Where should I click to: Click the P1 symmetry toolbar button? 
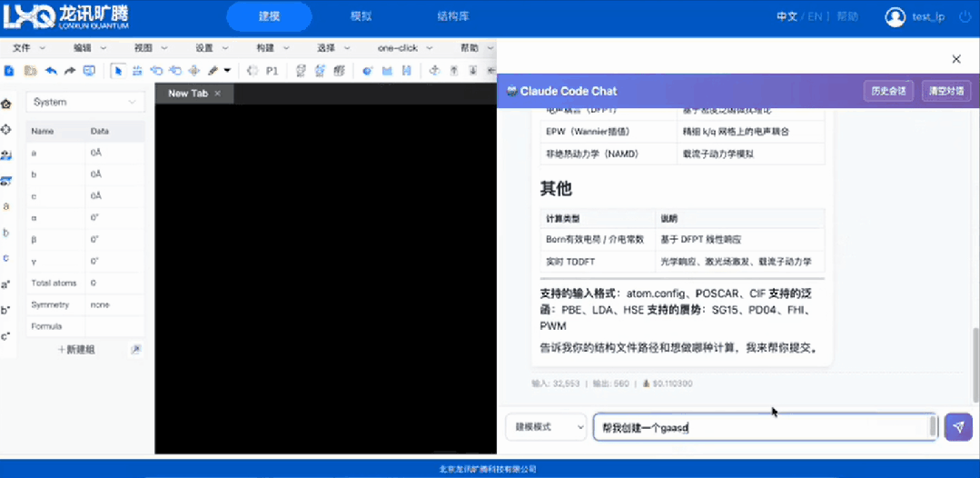(272, 71)
